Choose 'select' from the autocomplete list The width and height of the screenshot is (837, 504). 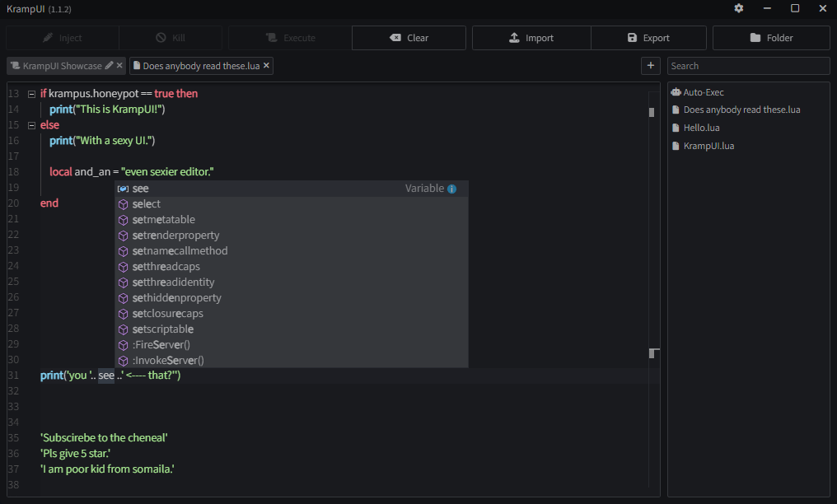tap(292, 204)
